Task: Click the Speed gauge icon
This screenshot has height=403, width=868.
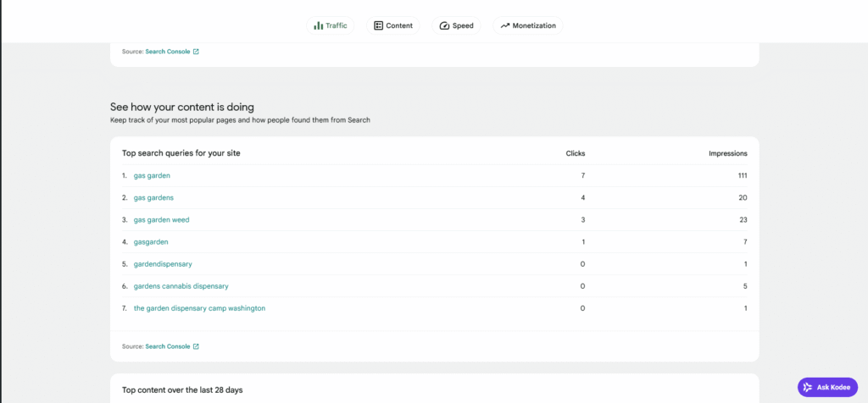Action: coord(444,25)
